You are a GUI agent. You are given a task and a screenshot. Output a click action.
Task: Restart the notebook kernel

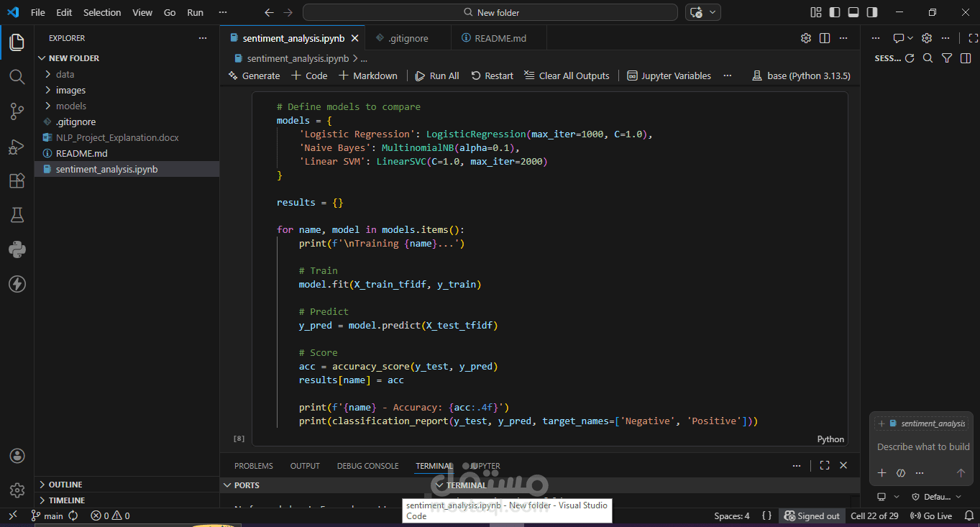click(x=493, y=75)
